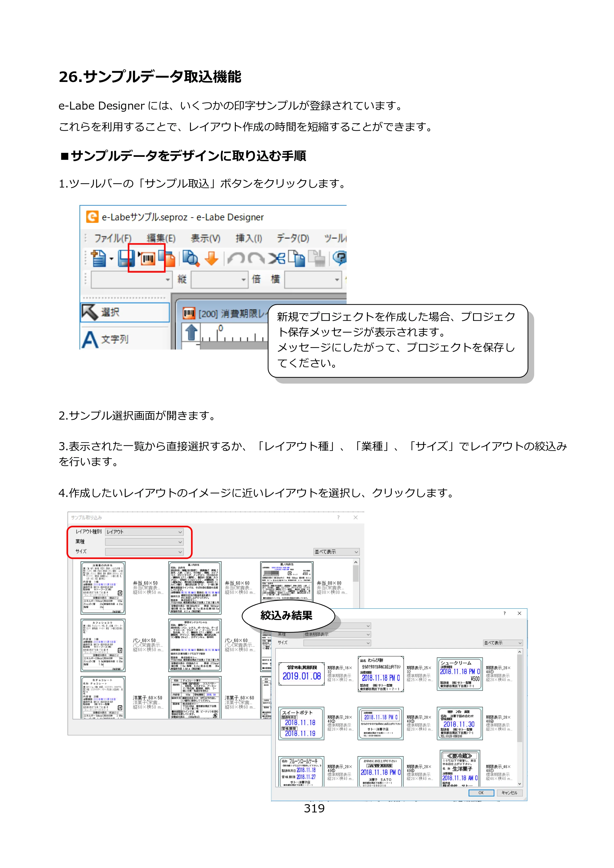This screenshot has width=614, height=868.
Task: Click the scissors cut icon
Action: 277,258
